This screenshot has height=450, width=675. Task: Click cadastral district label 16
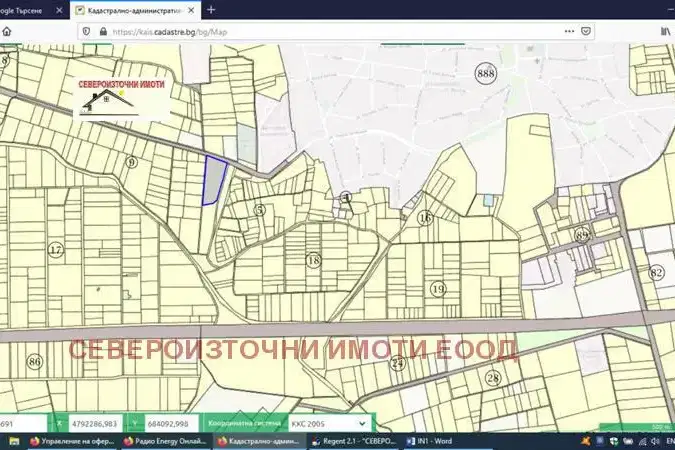(x=425, y=218)
